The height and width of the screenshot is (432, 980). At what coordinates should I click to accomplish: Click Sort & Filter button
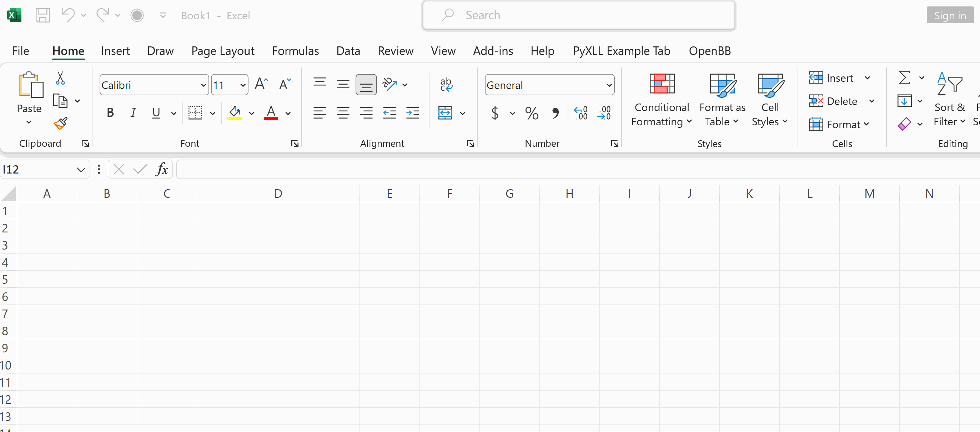pos(950,100)
